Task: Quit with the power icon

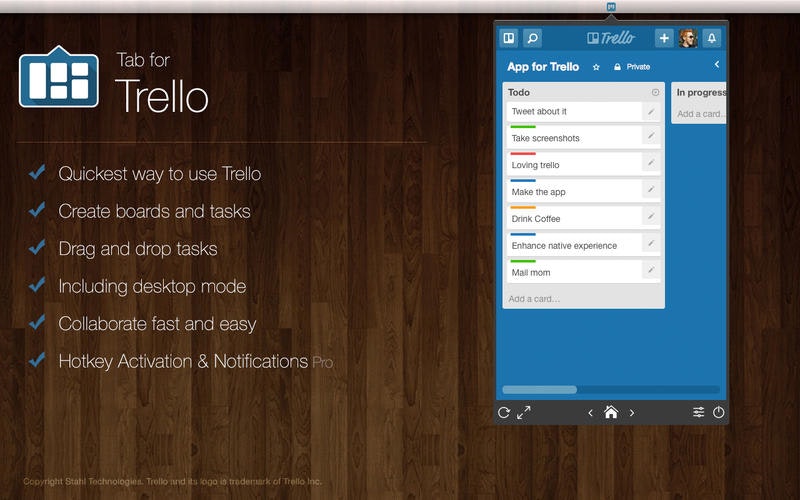Action: (x=718, y=412)
